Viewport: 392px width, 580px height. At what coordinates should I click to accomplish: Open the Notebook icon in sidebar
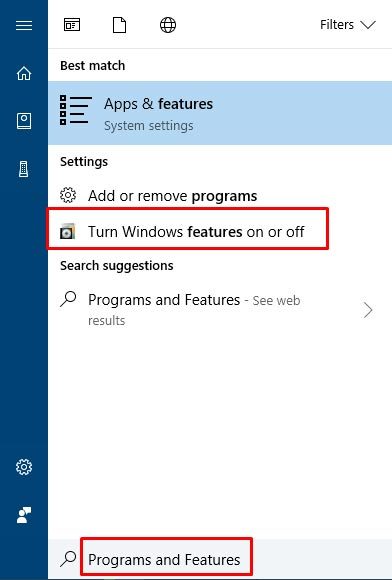click(x=24, y=121)
